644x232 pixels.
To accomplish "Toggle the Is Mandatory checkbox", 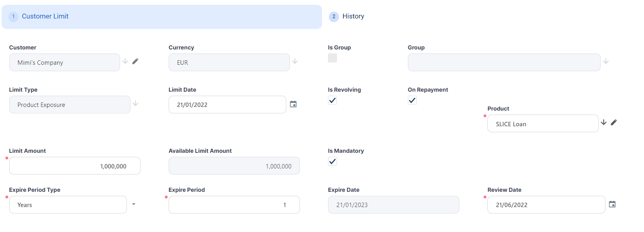I will [x=332, y=162].
